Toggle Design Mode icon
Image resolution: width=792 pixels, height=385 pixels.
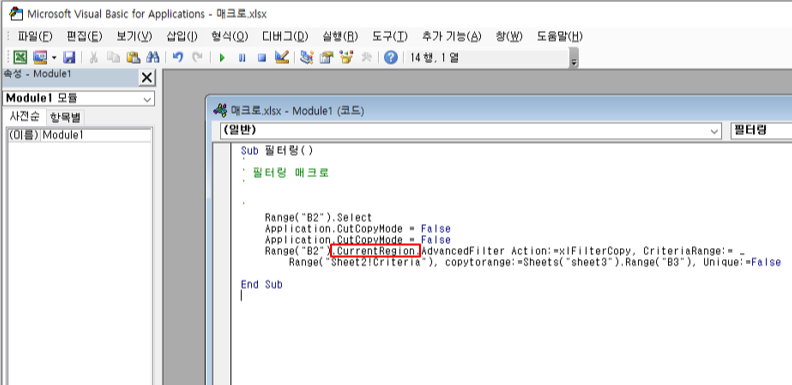point(281,58)
